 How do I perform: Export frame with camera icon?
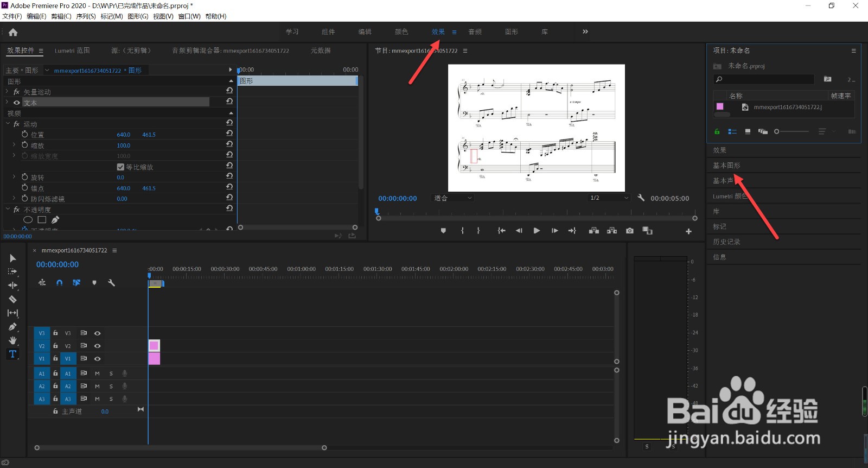click(630, 231)
